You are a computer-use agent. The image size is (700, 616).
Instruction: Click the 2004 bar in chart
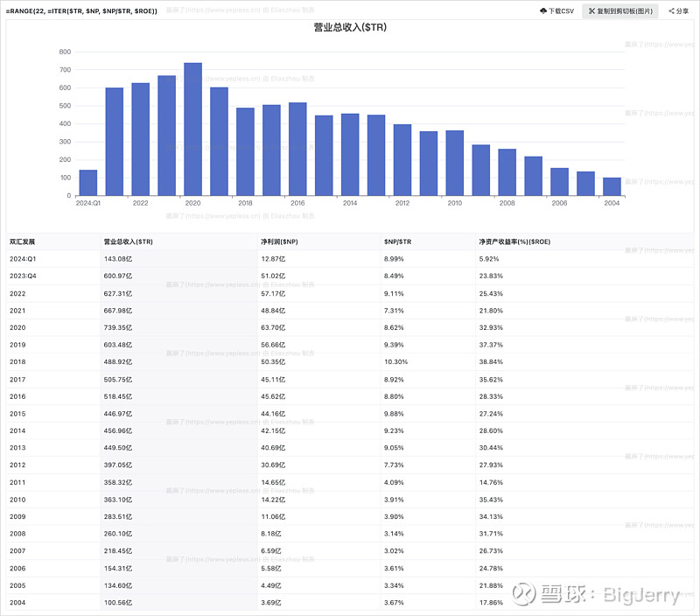(x=612, y=186)
